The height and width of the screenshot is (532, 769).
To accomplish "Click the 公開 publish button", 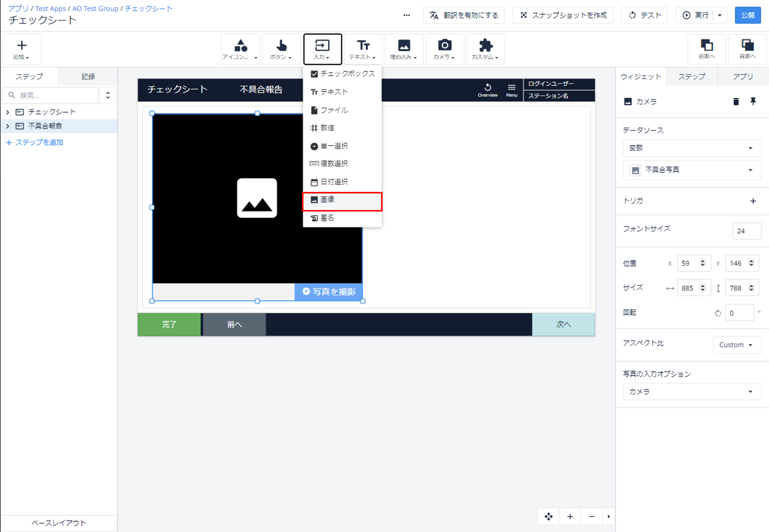I will pos(748,15).
